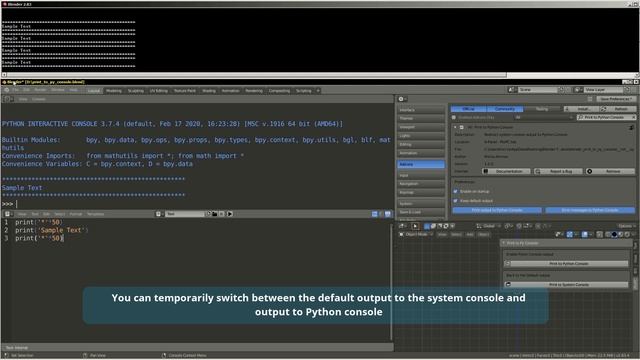640x360 pixels.
Task: Toggle line numbers display icon in text editor
Action: [x=374, y=214]
